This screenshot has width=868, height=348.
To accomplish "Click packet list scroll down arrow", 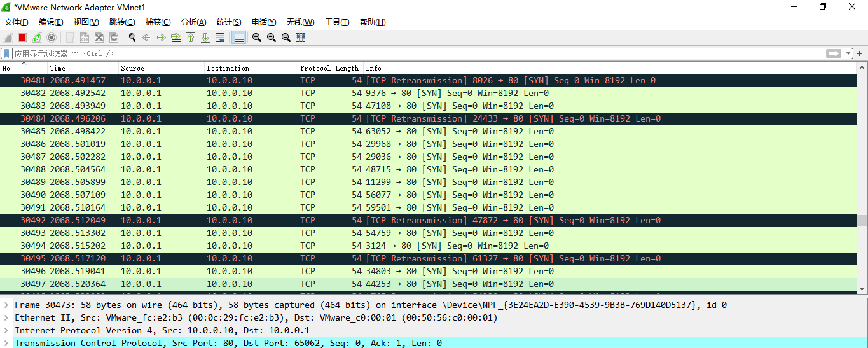I will coord(862,288).
